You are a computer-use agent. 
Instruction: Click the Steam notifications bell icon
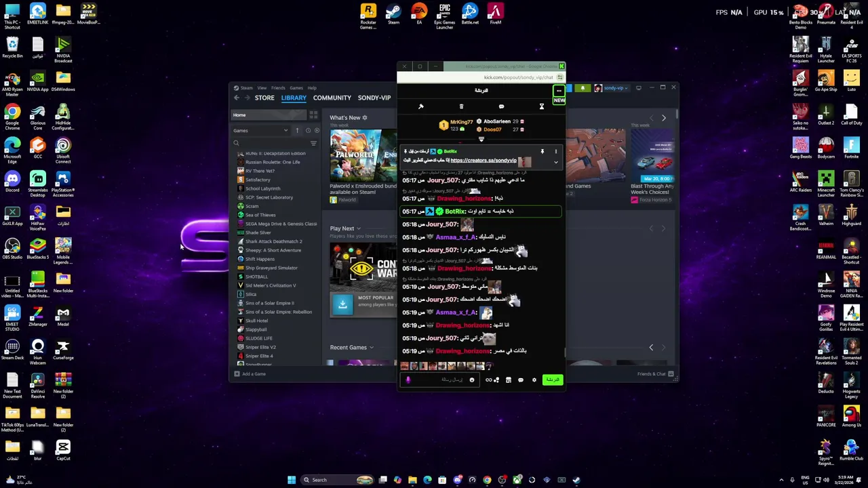coord(583,88)
